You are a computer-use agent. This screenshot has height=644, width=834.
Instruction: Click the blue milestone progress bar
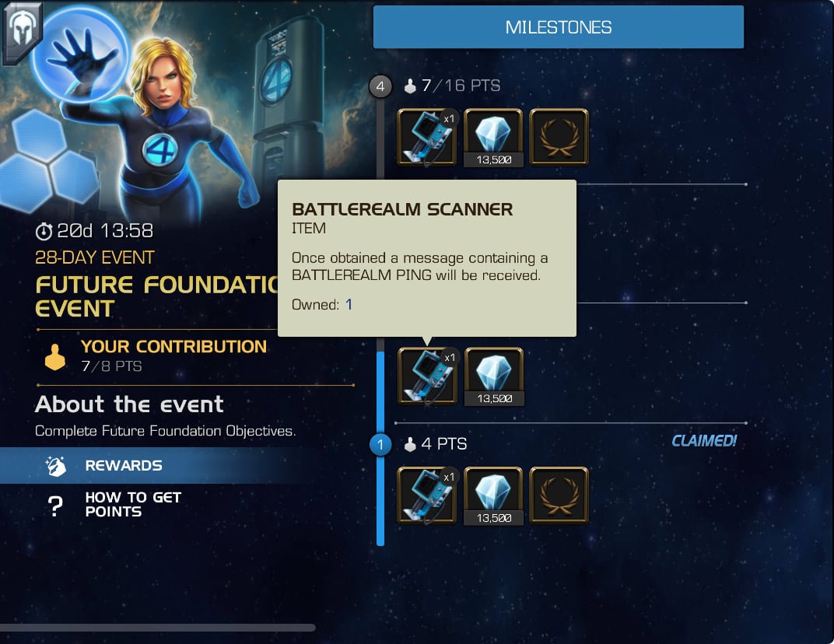click(x=380, y=448)
